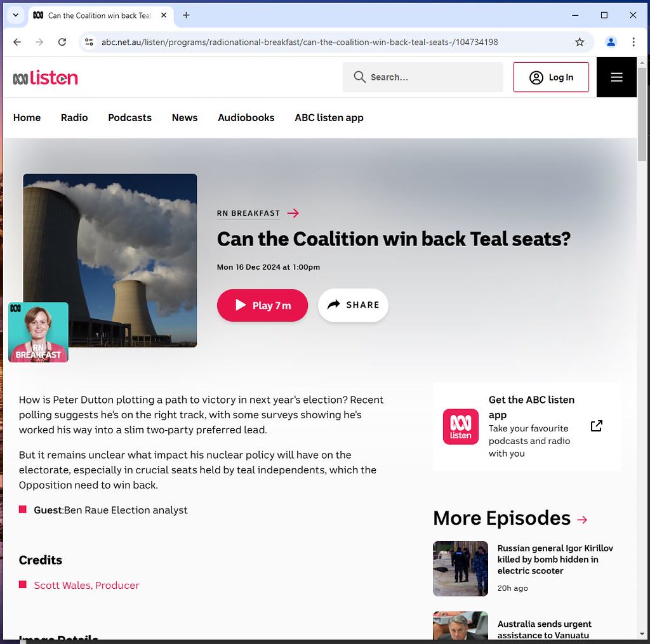Click the browser forward arrow
650x644 pixels.
coord(39,42)
